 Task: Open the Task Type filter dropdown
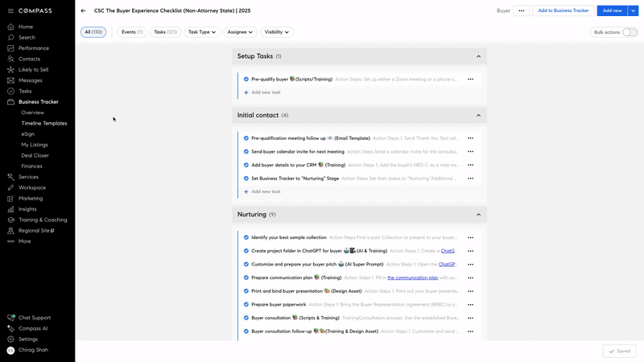pyautogui.click(x=202, y=32)
